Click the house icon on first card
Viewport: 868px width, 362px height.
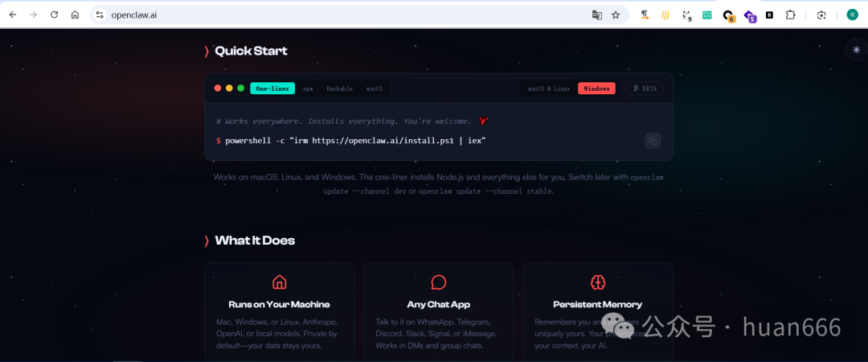279,282
